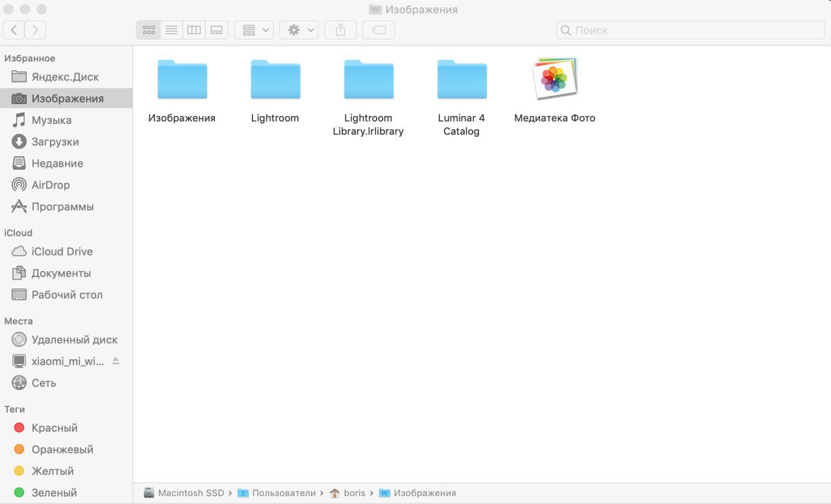Click Изображения in the path bar
This screenshot has height=504, width=831.
click(417, 493)
